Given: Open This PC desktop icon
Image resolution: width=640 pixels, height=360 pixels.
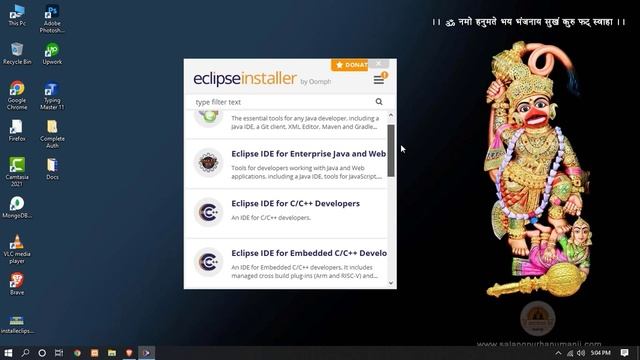Looking at the screenshot, I should (x=17, y=16).
